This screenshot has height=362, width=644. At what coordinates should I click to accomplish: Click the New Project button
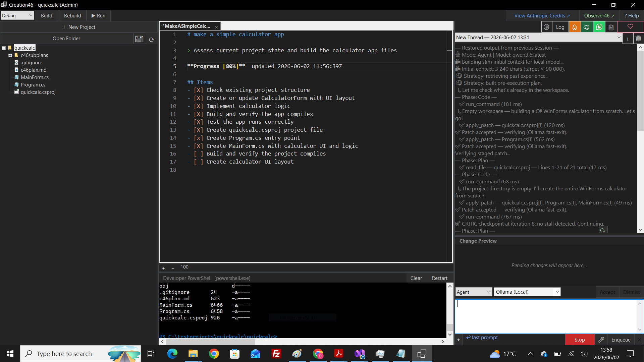(x=79, y=27)
